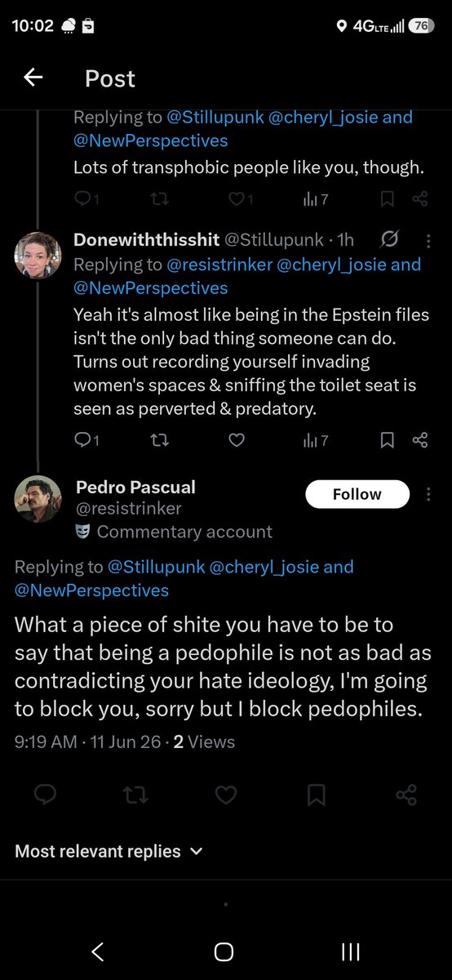This screenshot has width=452, height=980.
Task: View Donewiththisshit's profile picture
Action: pyautogui.click(x=38, y=255)
